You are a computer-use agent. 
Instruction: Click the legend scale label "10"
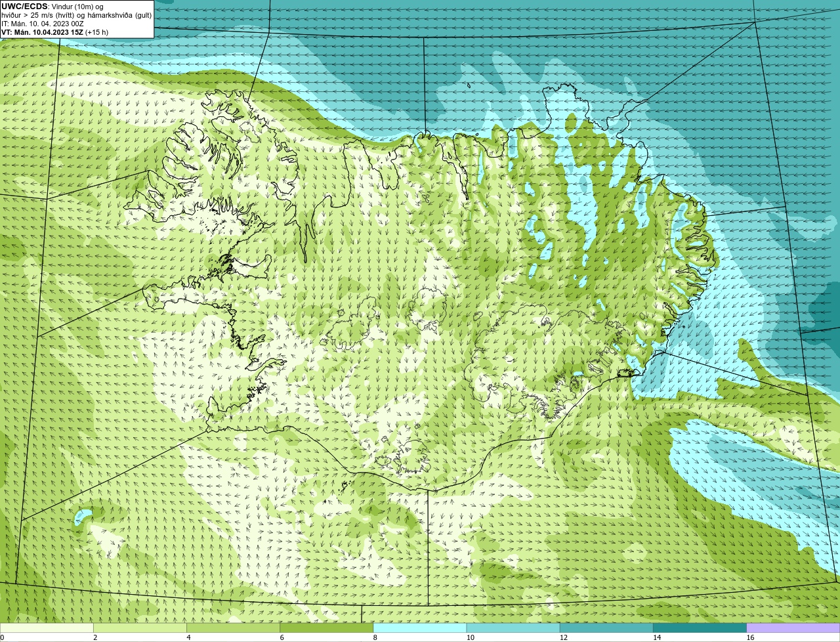470,637
